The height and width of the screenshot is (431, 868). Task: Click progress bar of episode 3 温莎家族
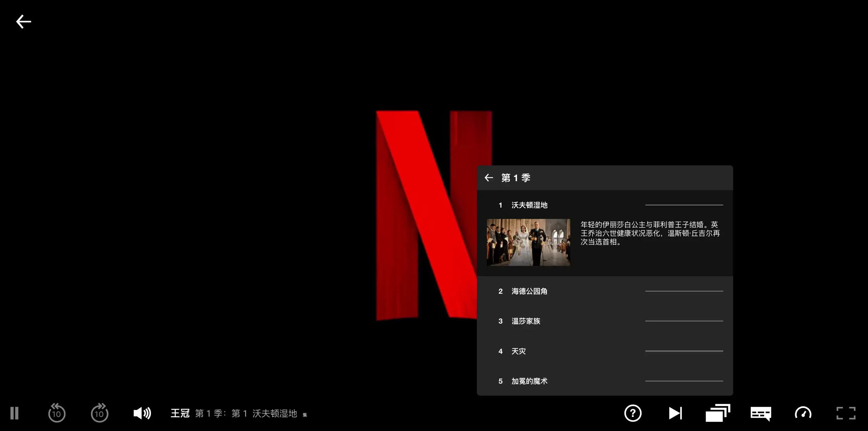(684, 321)
